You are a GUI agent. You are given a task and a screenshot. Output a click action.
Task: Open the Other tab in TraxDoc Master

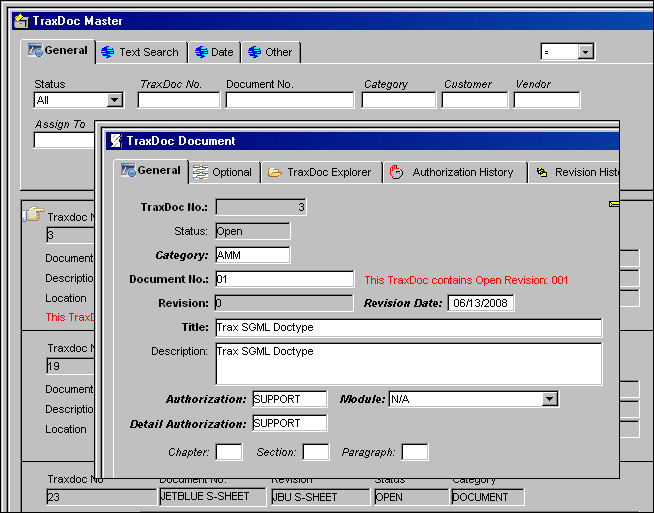click(x=271, y=53)
